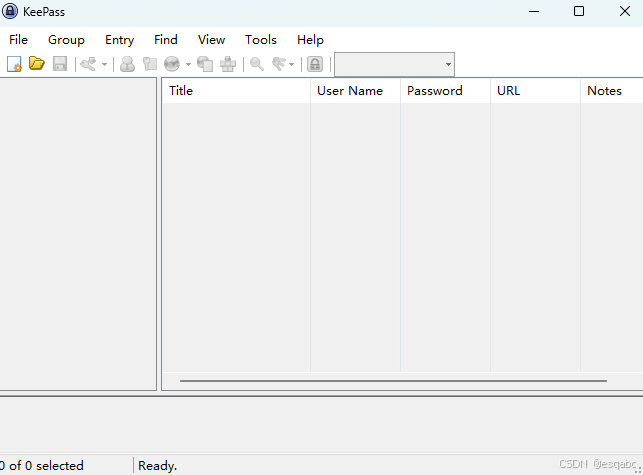Click the Lock Workspace padlock icon

(x=315, y=64)
